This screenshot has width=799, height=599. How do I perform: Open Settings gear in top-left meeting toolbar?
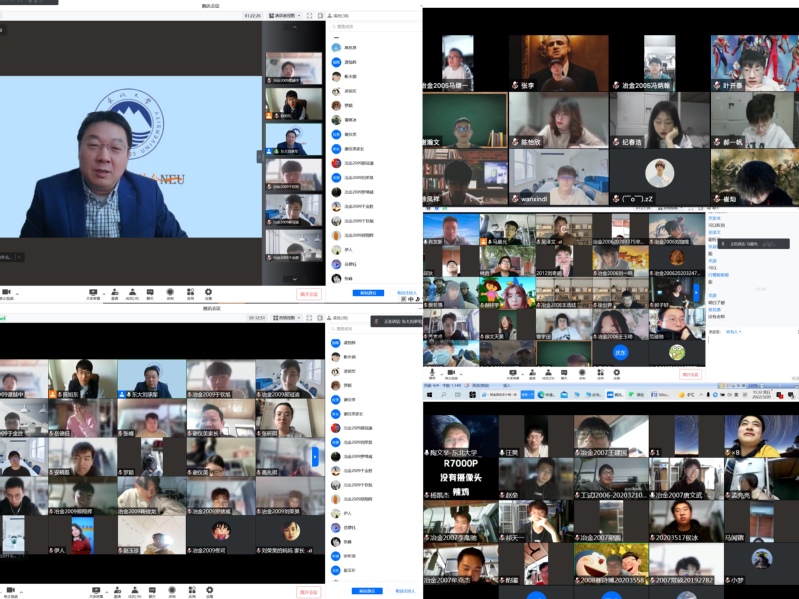pyautogui.click(x=209, y=293)
